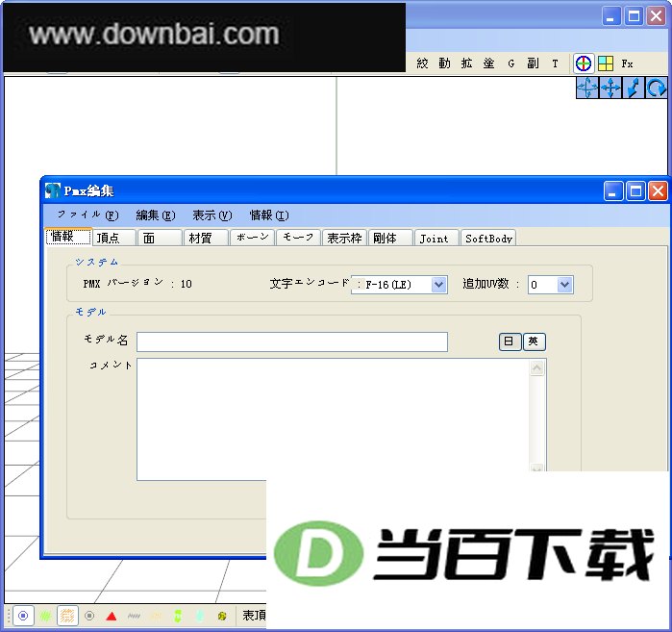Open the ファイル(F) menu
This screenshot has width=672, height=632.
[x=87, y=215]
